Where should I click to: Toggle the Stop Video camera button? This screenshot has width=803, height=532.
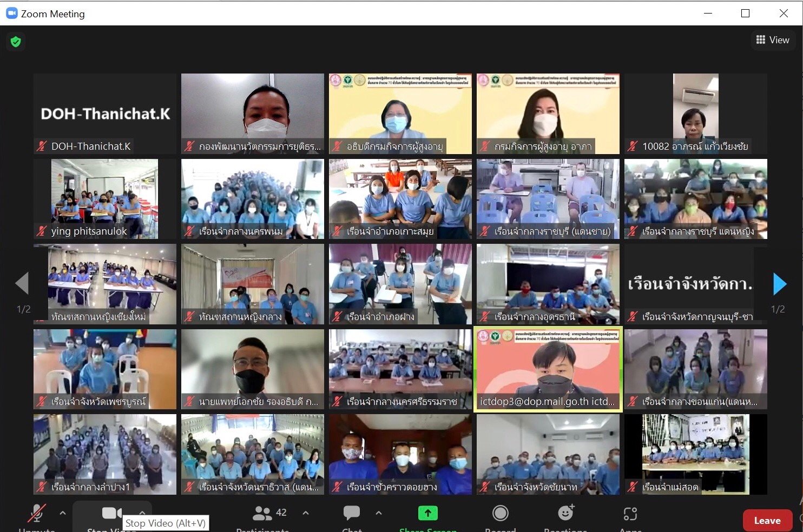(x=111, y=513)
